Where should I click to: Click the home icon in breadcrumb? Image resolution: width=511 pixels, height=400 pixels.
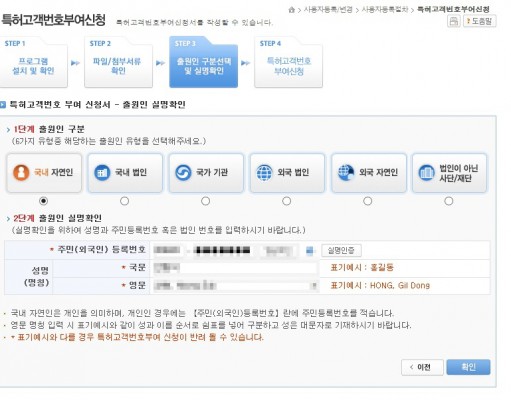[x=291, y=10]
